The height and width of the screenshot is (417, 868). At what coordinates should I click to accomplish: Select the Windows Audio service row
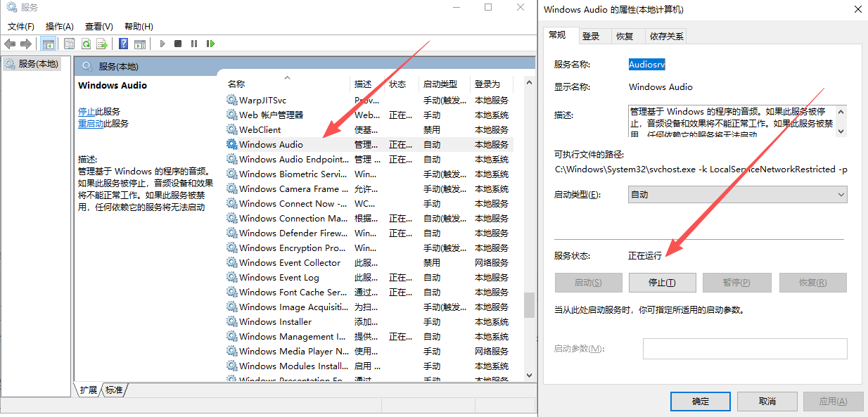pos(369,144)
